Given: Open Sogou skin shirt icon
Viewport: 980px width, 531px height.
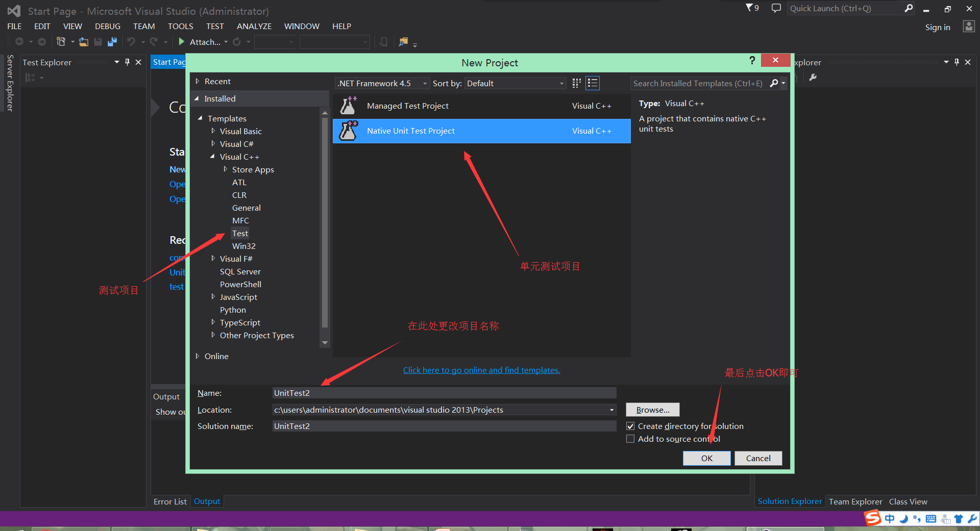Looking at the screenshot, I should [959, 519].
